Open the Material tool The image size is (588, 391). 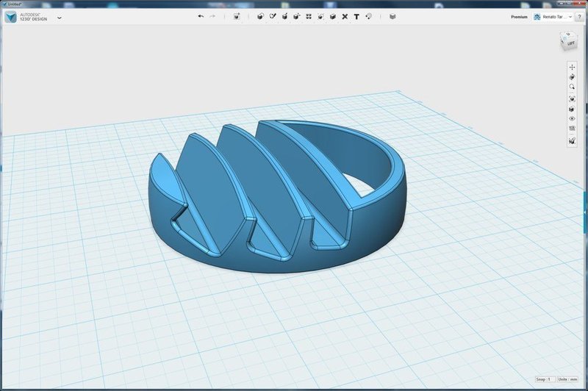pyautogui.click(x=392, y=16)
